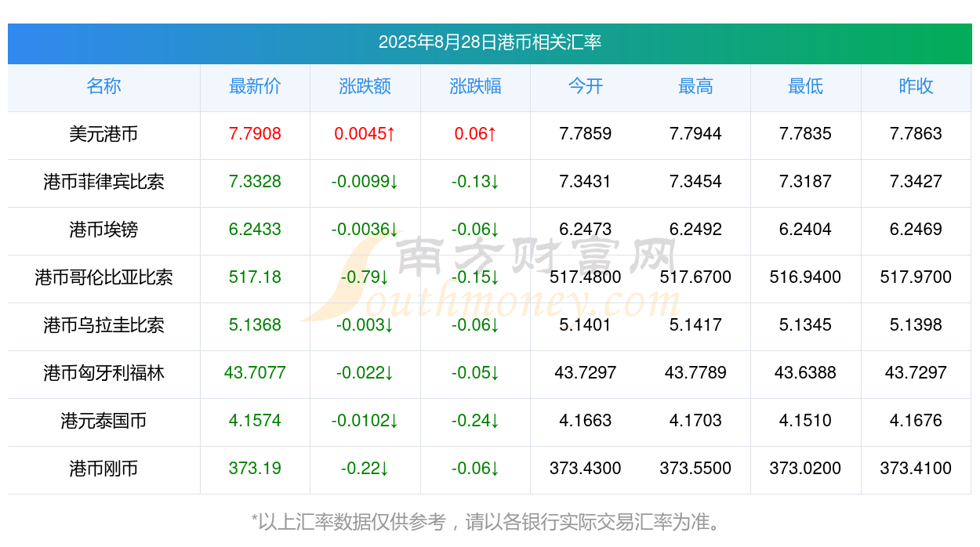The height and width of the screenshot is (547, 980).
Task: Select latest price 6.2433
Action: [x=255, y=230]
